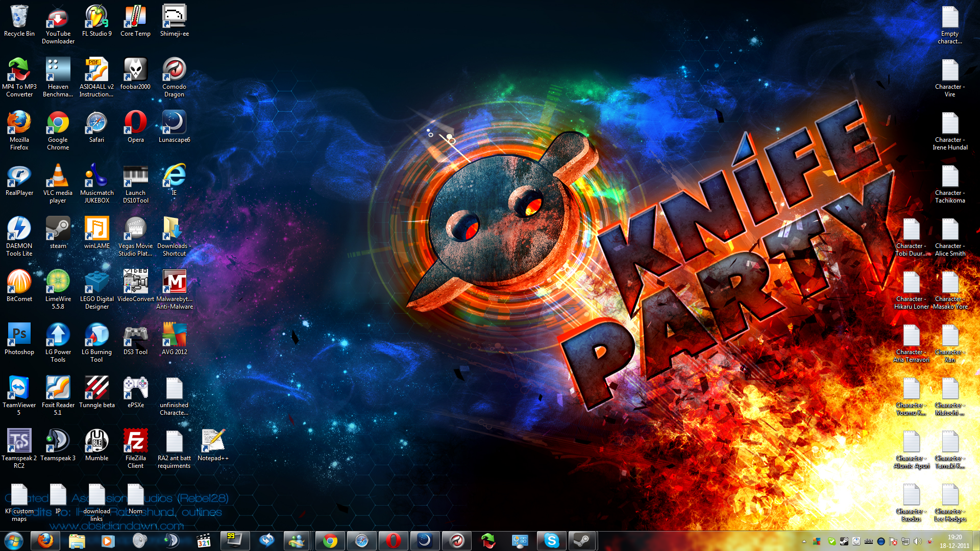Select the Heaven Benchmark shortcut
The height and width of the screenshot is (551, 980).
click(58, 78)
